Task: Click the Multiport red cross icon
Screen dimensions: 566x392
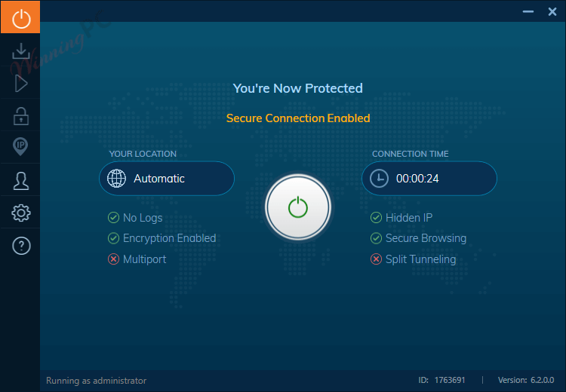Action: [x=113, y=259]
